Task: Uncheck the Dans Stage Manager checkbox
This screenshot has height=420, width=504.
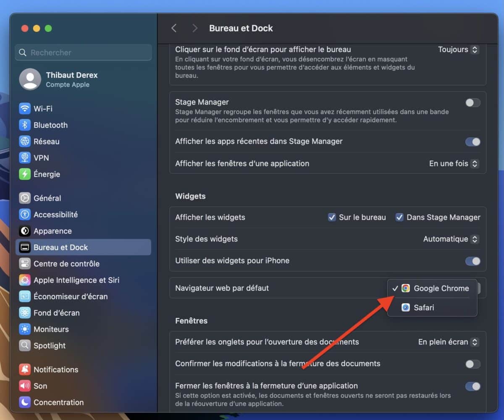Action: [399, 217]
